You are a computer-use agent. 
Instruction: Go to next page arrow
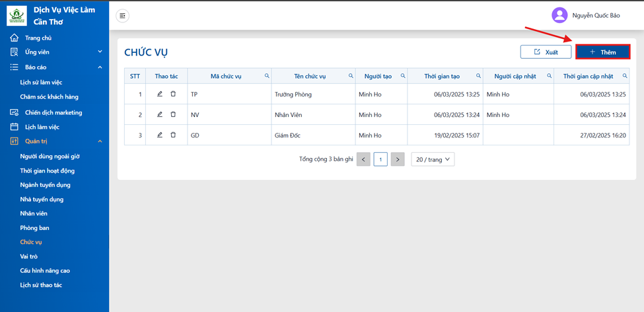(398, 159)
